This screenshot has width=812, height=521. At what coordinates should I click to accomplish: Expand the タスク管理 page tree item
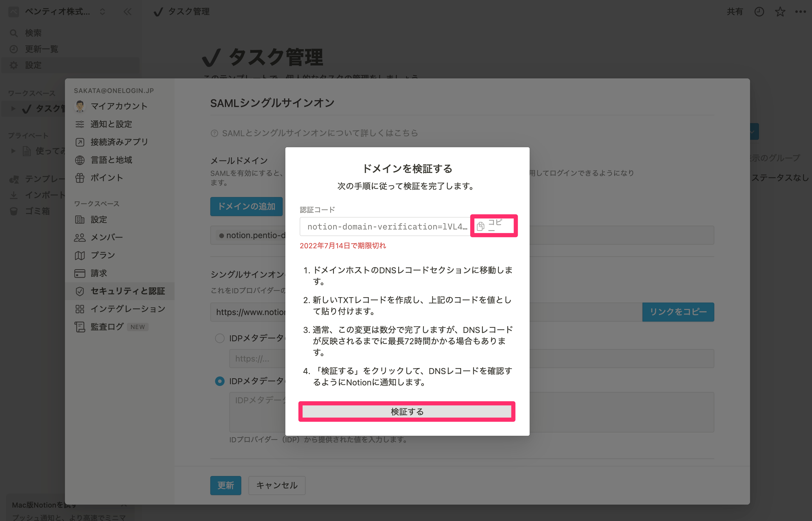click(x=13, y=108)
